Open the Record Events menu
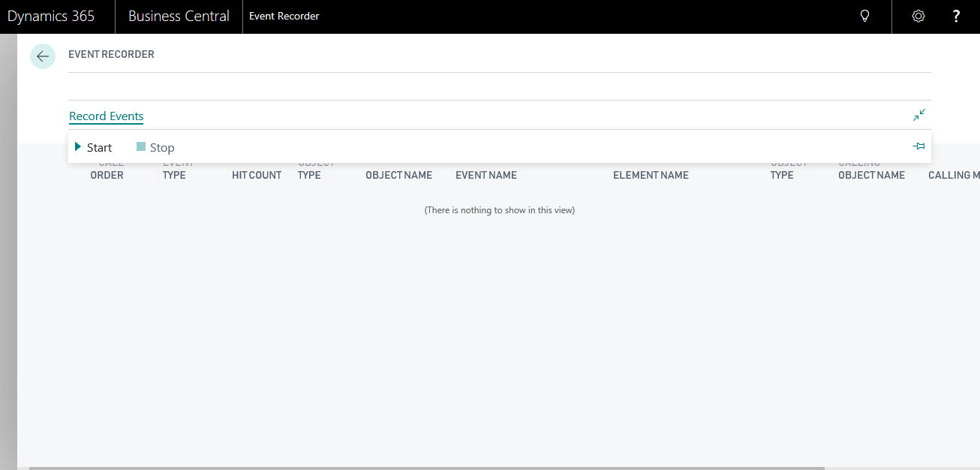980x470 pixels. 106,116
